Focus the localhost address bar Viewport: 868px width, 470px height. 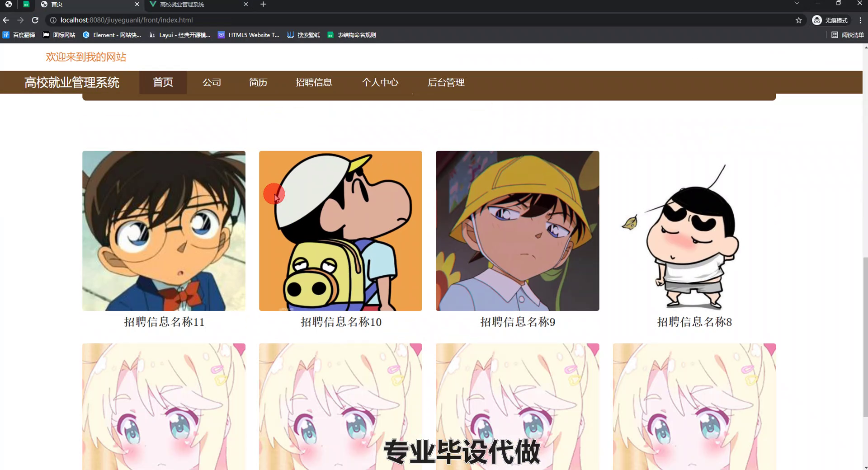[425, 20]
